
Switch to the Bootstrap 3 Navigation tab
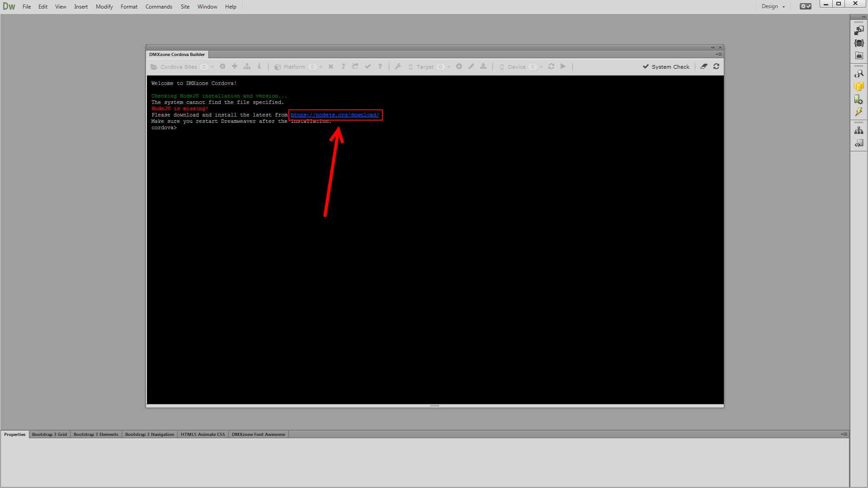pyautogui.click(x=149, y=434)
